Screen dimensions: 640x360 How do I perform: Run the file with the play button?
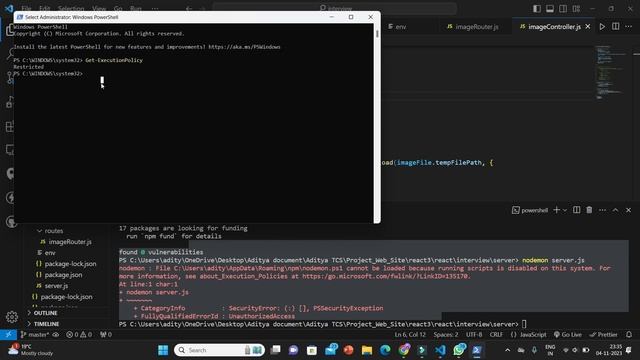[x=602, y=27]
